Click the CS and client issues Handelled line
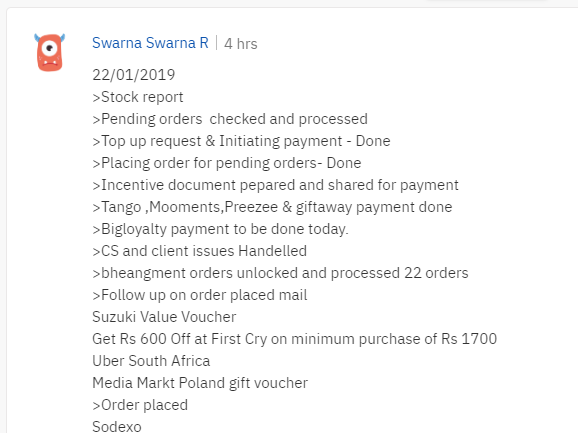 [x=199, y=251]
